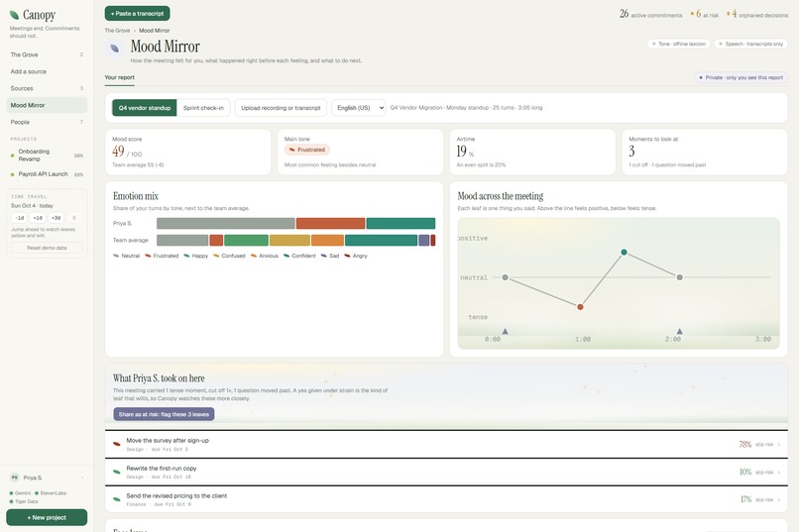Click the yellow Confused segment in the Team average bar
Image resolution: width=799 pixels, height=532 pixels.
(x=289, y=241)
